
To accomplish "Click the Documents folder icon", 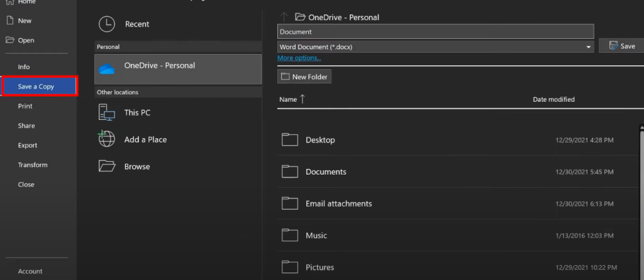I will (x=289, y=172).
